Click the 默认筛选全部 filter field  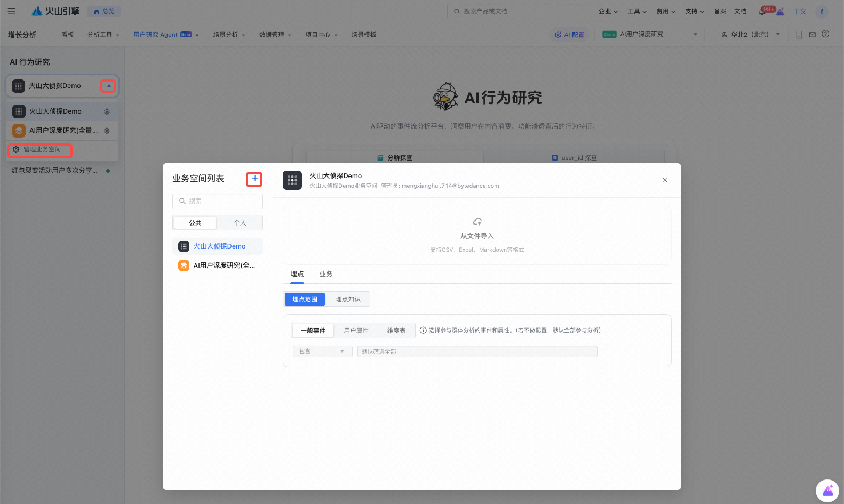point(477,351)
